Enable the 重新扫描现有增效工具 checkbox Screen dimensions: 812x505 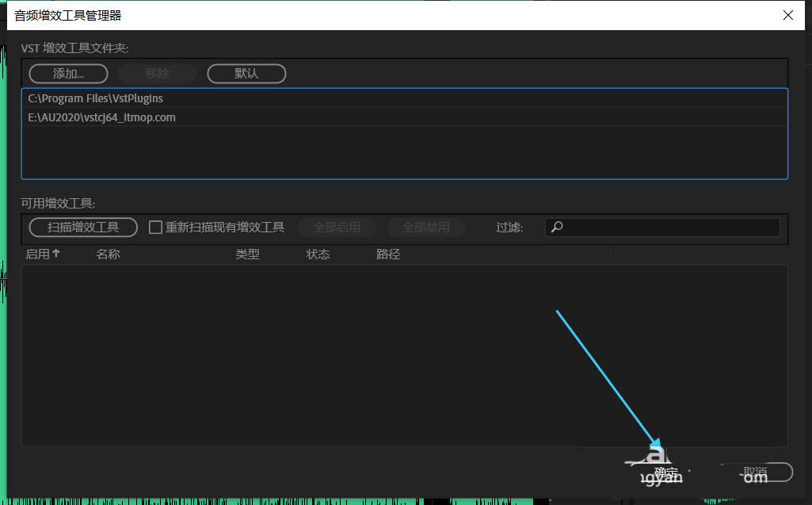(155, 228)
